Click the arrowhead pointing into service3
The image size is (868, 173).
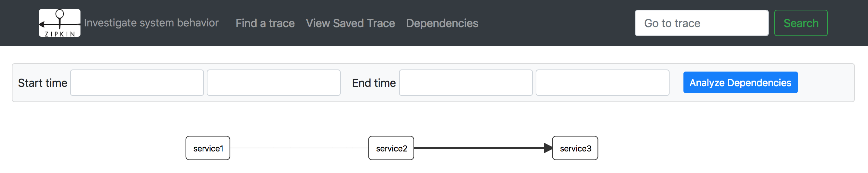(x=548, y=148)
